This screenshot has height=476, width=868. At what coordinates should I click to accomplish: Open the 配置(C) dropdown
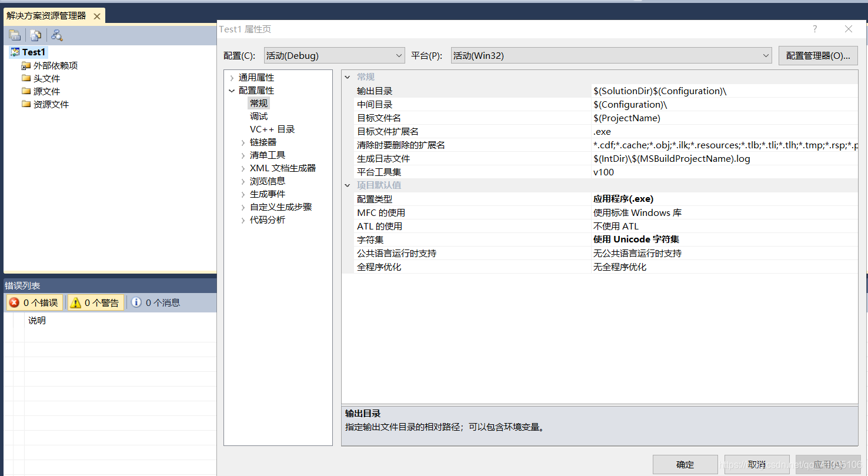point(334,55)
